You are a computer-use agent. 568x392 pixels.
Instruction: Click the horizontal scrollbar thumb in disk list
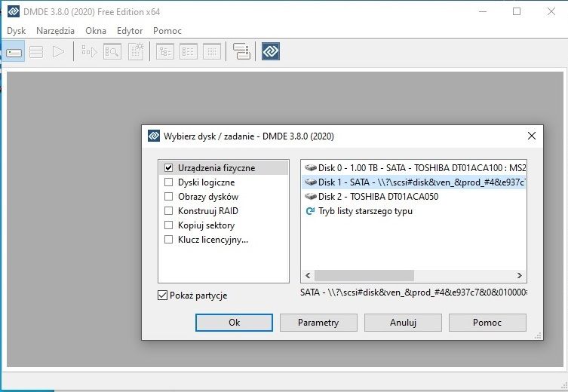pos(364,275)
